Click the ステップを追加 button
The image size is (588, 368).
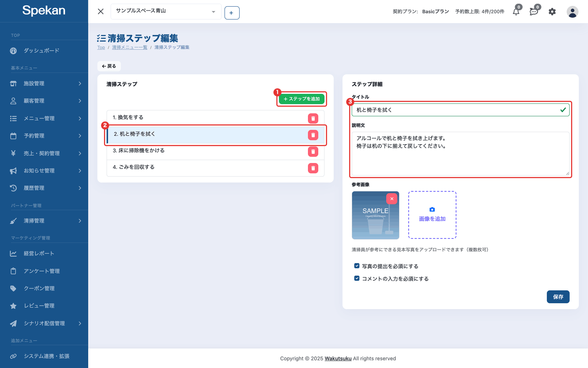pyautogui.click(x=302, y=99)
